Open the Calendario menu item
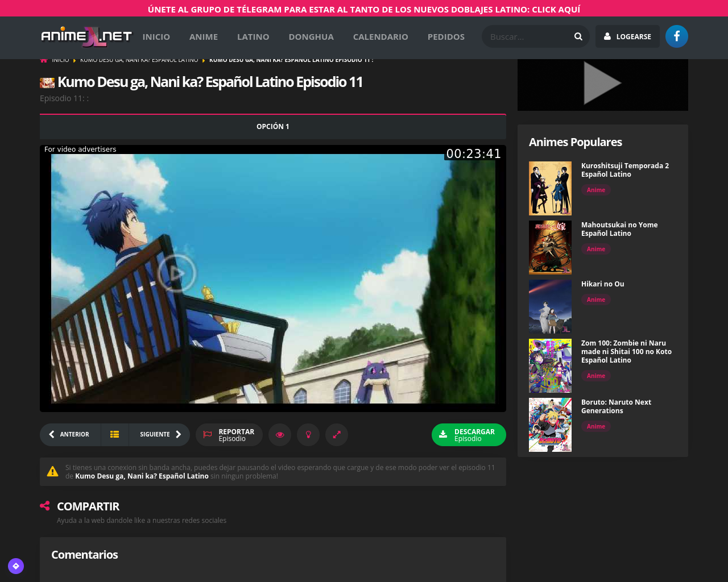Viewport: 728px width, 582px height. (x=380, y=36)
